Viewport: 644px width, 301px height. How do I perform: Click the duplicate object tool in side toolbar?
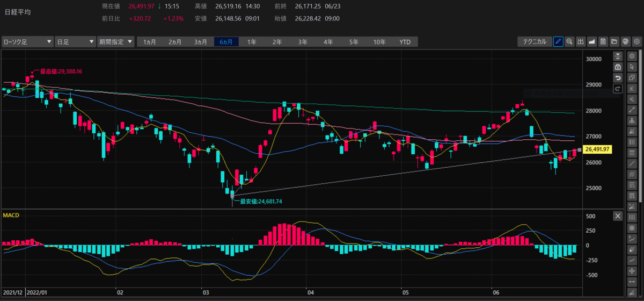point(632,77)
